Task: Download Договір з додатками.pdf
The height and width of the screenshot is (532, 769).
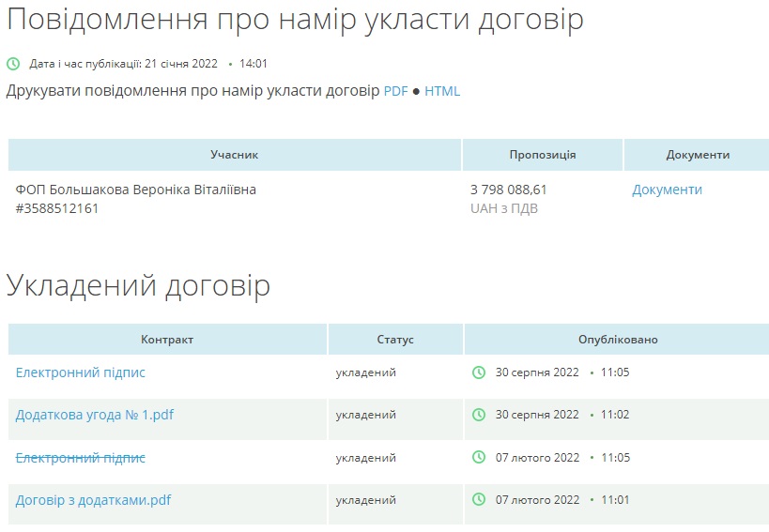Action: 93,500
